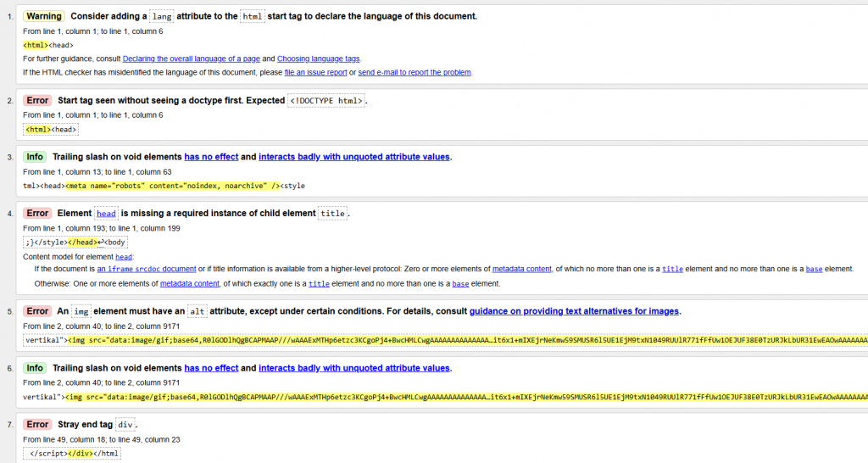Open 'Declaring the overall language of a page' link
This screenshot has height=463, width=868.
click(x=191, y=59)
